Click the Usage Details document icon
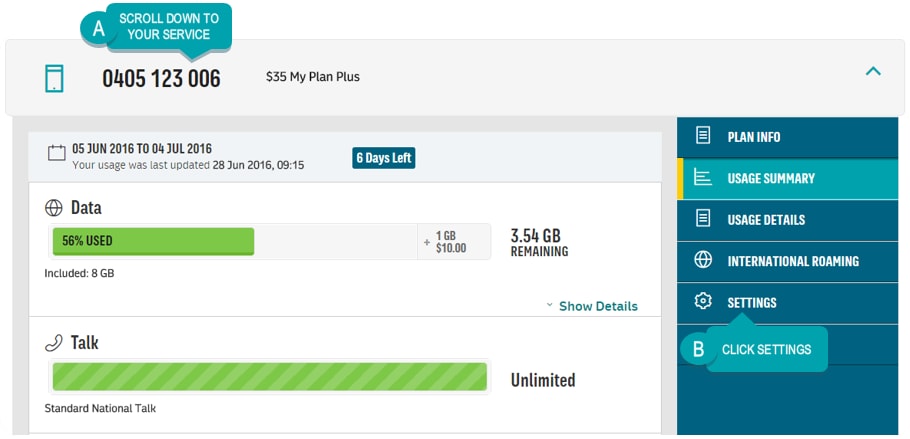 (x=703, y=219)
